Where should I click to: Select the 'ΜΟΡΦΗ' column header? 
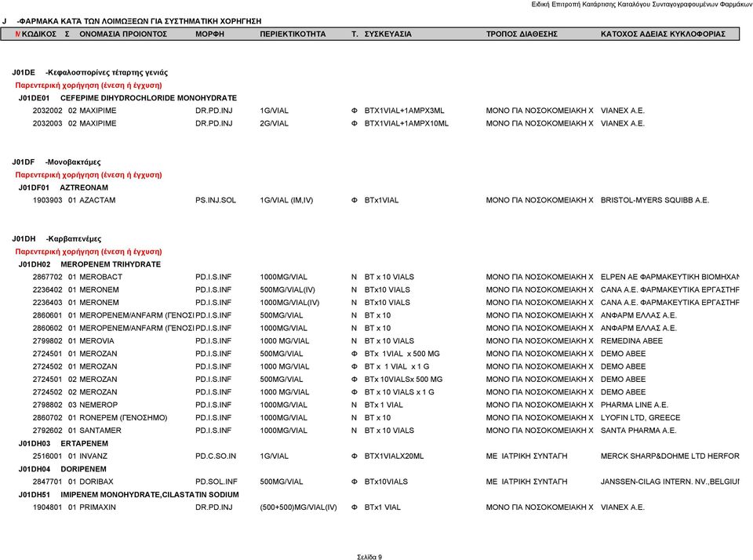[x=209, y=34]
